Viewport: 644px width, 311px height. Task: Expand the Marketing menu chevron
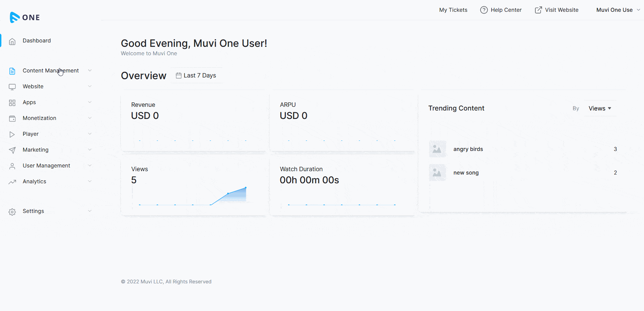[90, 150]
